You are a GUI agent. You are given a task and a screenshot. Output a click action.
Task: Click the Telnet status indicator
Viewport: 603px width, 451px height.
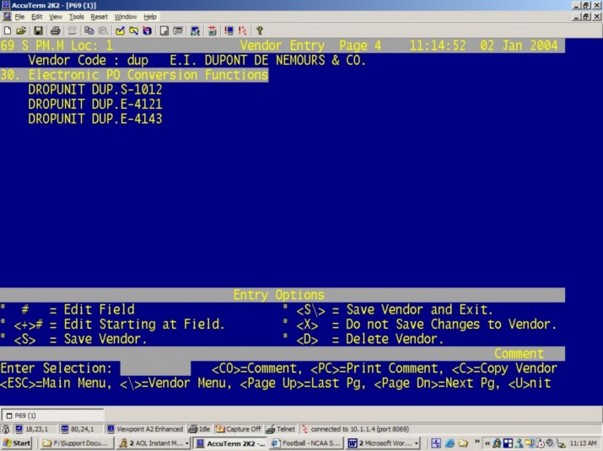tap(280, 429)
